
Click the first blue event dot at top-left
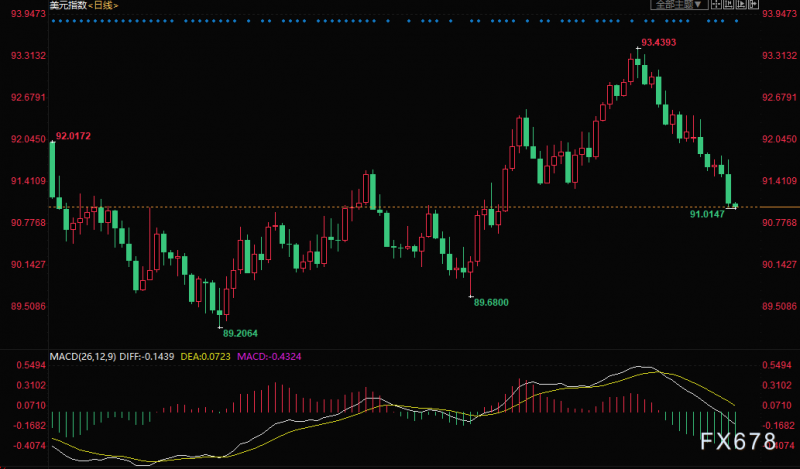[54, 21]
